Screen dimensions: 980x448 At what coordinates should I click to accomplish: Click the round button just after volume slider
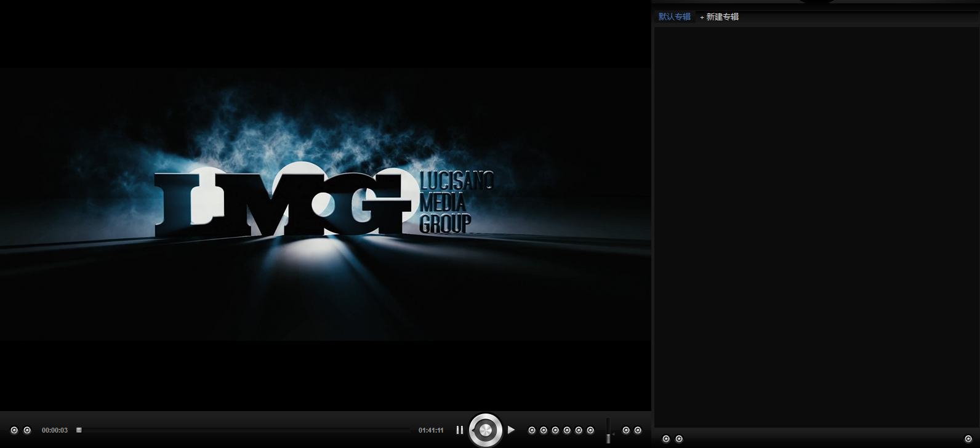(626, 430)
